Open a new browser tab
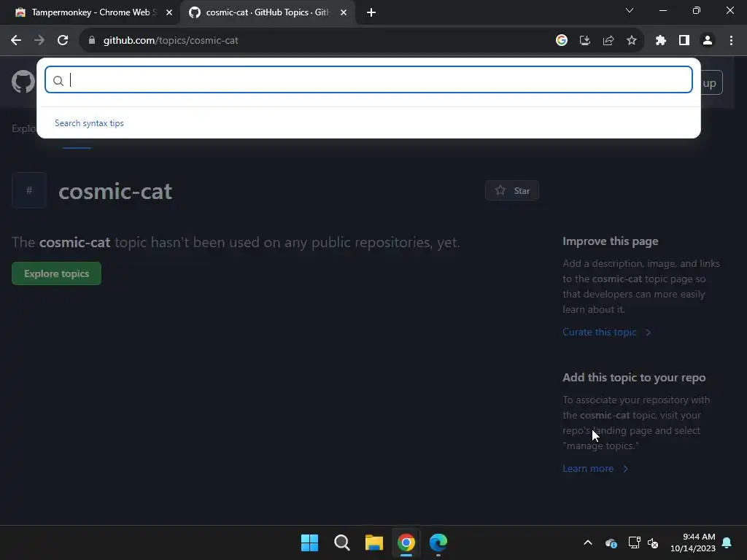This screenshot has height=560, width=747. 371,12
